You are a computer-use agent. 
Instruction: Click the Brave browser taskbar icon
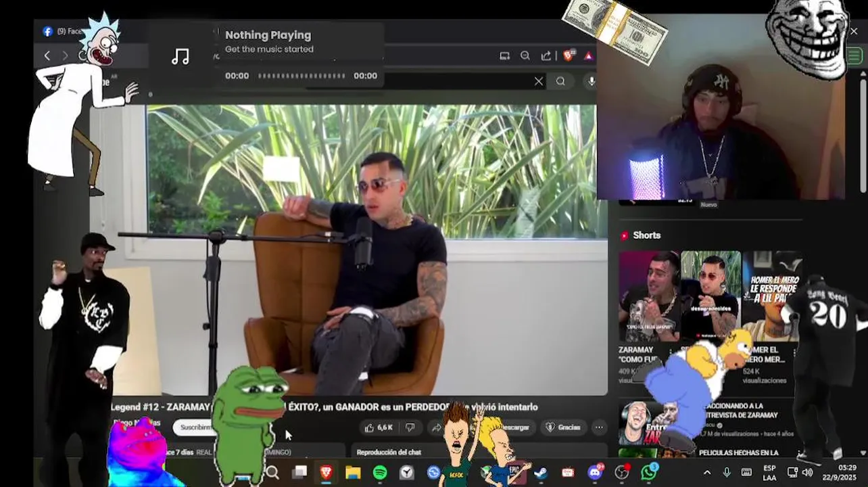click(326, 472)
